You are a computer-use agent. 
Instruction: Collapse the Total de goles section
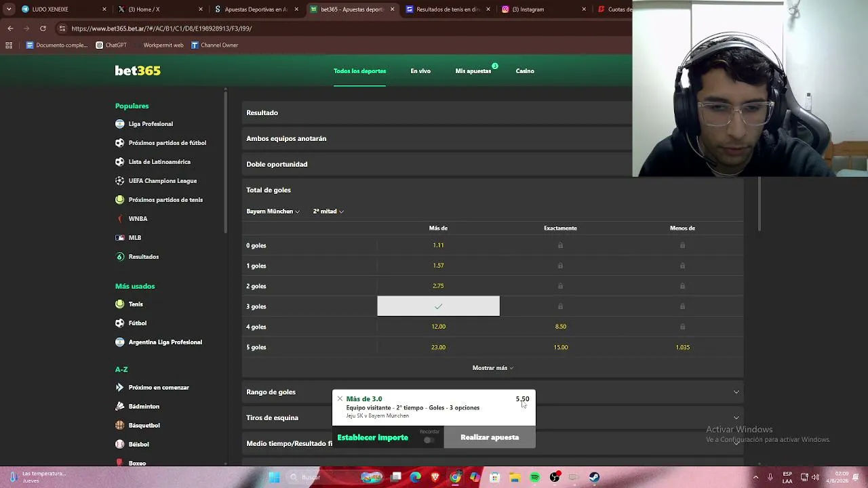[x=493, y=190]
